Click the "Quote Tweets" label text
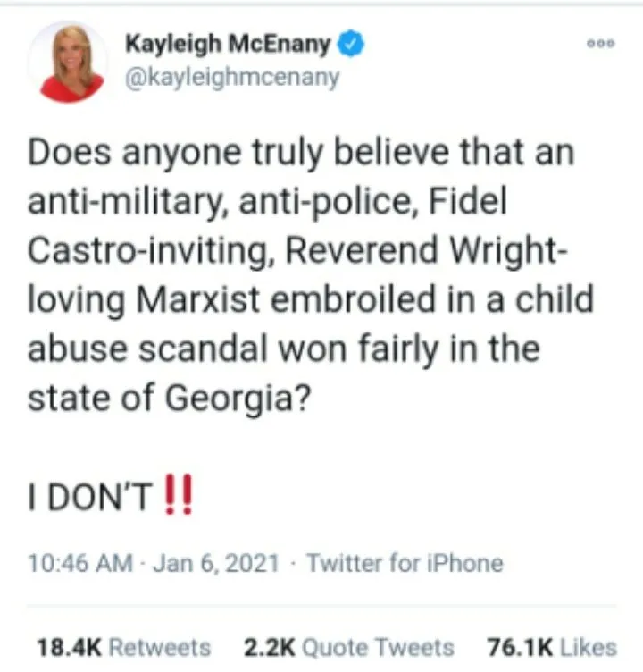The height and width of the screenshot is (672, 643). [379, 647]
